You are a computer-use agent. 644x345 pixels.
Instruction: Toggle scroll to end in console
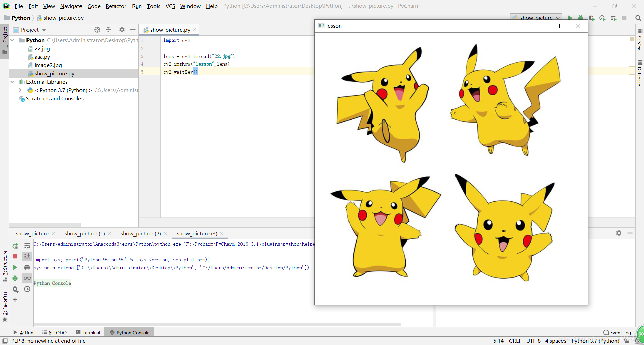coord(27,256)
